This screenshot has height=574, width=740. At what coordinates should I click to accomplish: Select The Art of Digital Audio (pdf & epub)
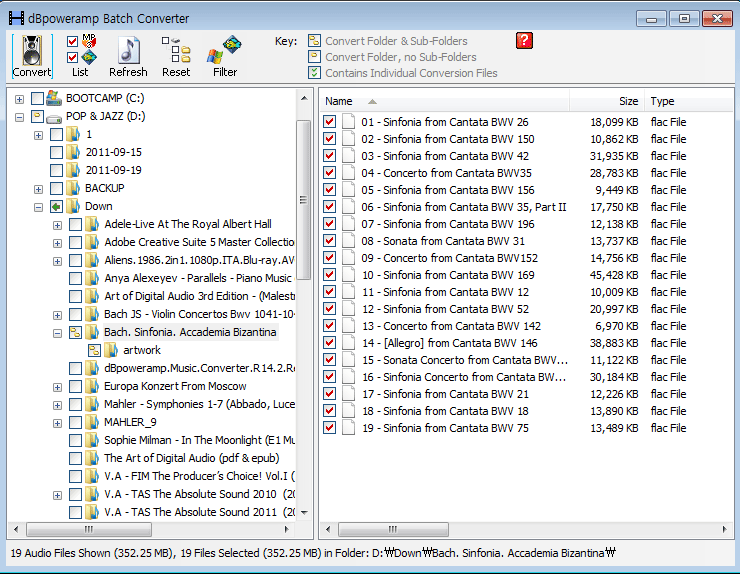[x=192, y=458]
